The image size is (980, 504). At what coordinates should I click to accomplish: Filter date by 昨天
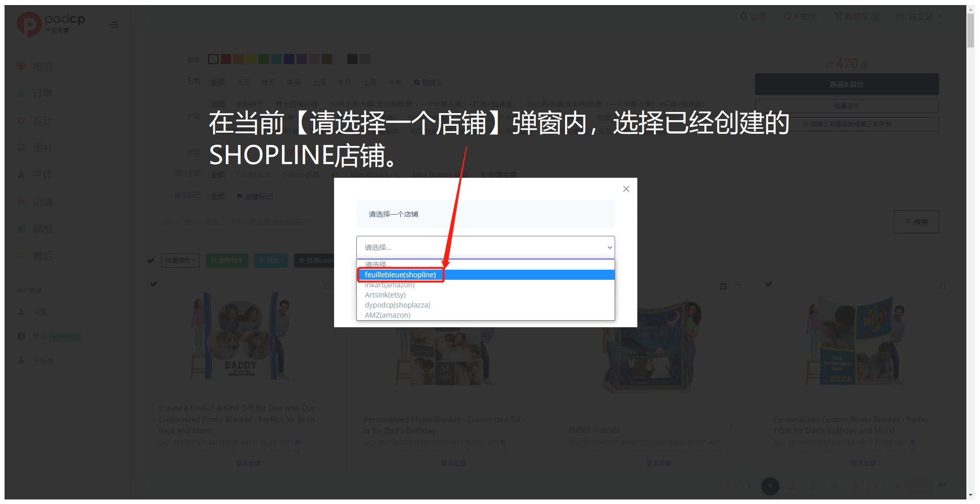pos(268,82)
